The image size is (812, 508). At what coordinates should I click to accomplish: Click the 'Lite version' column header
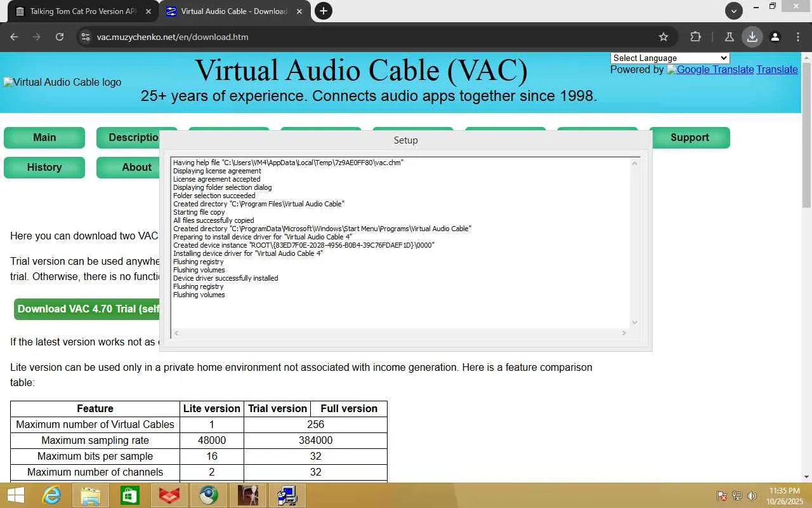(x=212, y=409)
